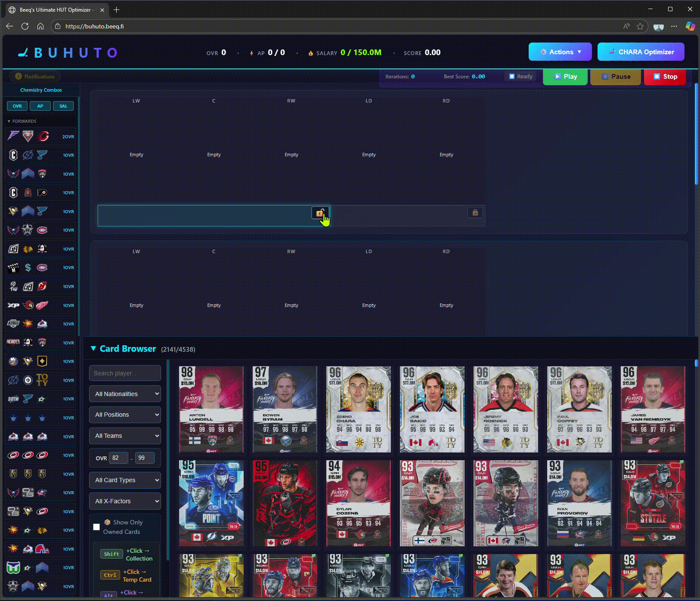Viewport: 700px width, 601px height.
Task: Collapse the Forwards chemistry group
Action: [9, 121]
